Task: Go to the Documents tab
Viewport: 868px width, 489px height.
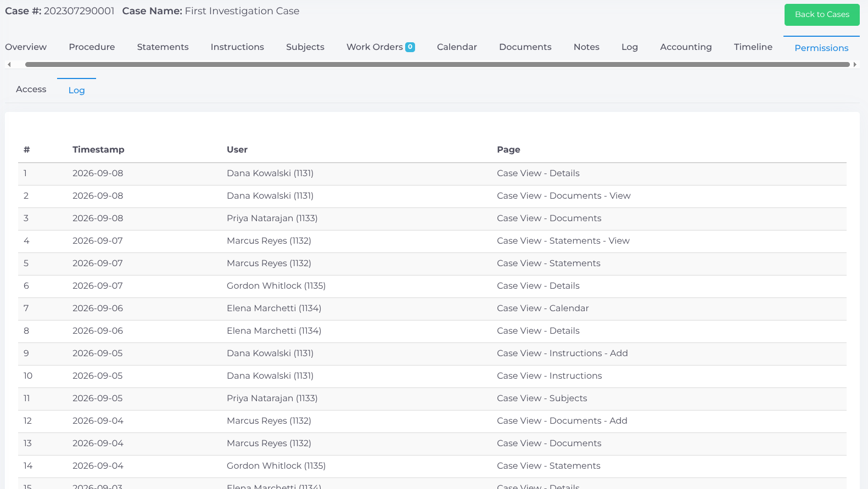Action: pyautogui.click(x=525, y=47)
